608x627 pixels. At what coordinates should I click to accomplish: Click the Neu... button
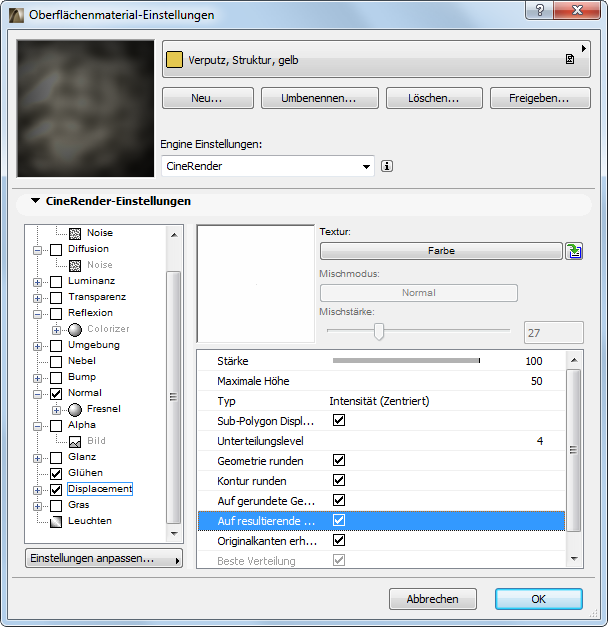(208, 98)
